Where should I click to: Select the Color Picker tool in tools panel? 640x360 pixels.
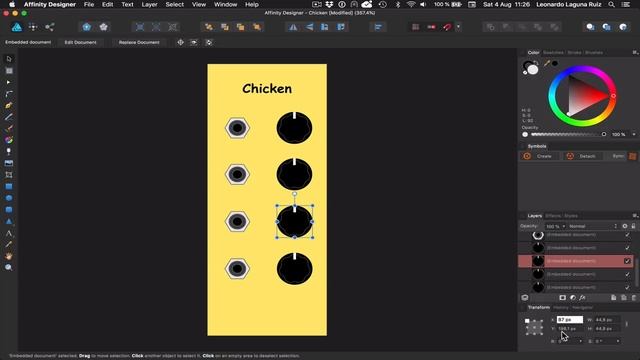[x=9, y=244]
